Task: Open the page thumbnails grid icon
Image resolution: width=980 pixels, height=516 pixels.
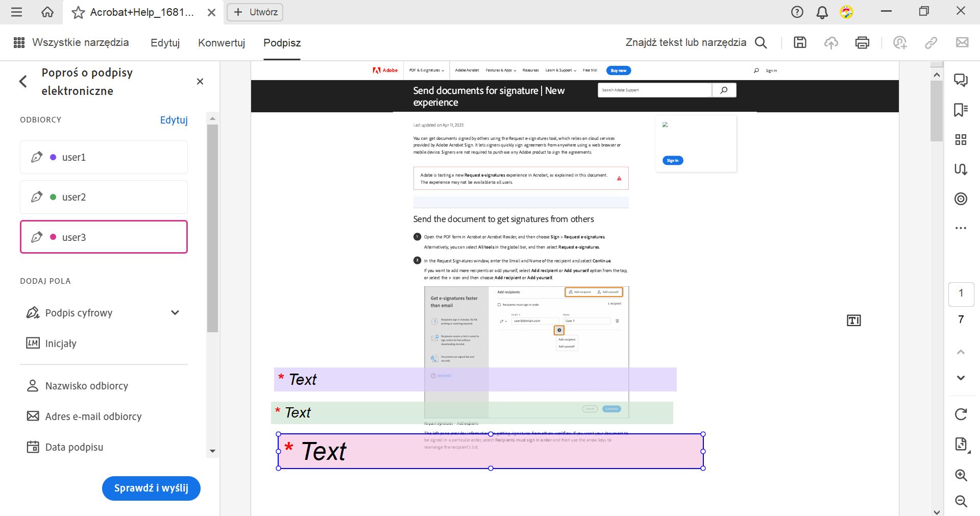Action: [961, 139]
